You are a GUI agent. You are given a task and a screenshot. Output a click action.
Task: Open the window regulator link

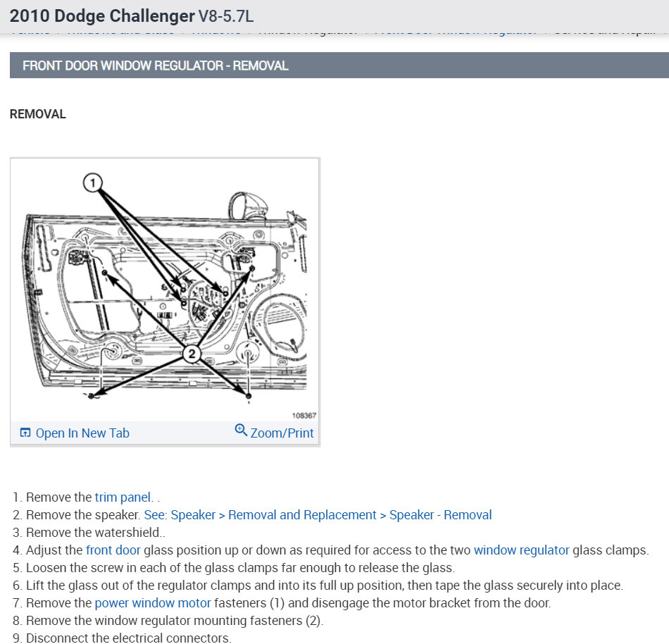[x=521, y=550]
